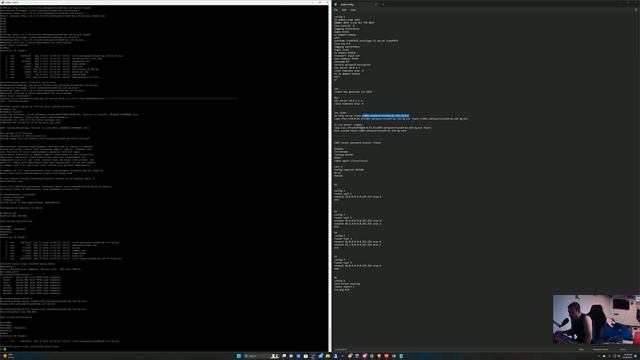
Task: Open File Explorer from the taskbar
Action: click(328, 356)
